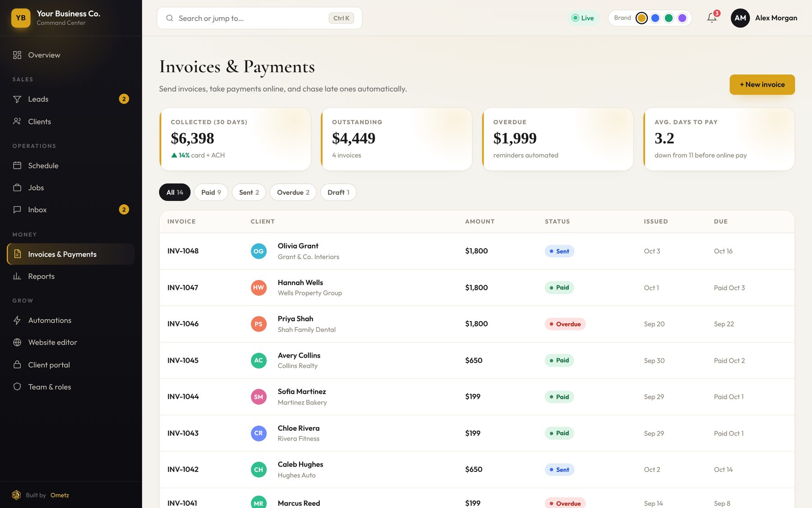The height and width of the screenshot is (508, 812).
Task: Select client Hannah Wells
Action: click(300, 283)
